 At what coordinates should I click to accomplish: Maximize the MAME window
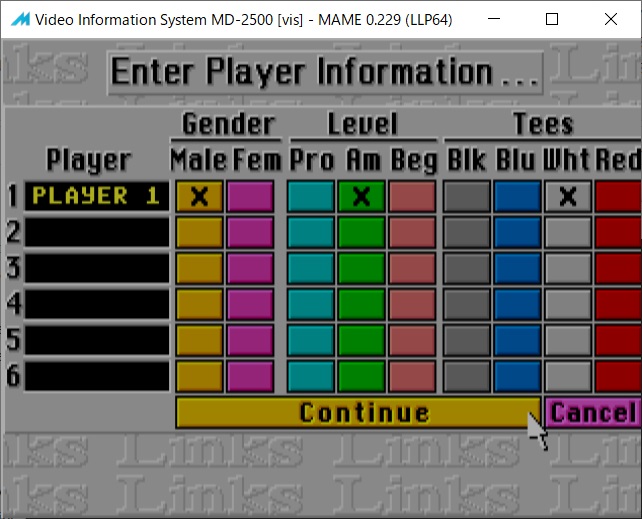click(552, 19)
